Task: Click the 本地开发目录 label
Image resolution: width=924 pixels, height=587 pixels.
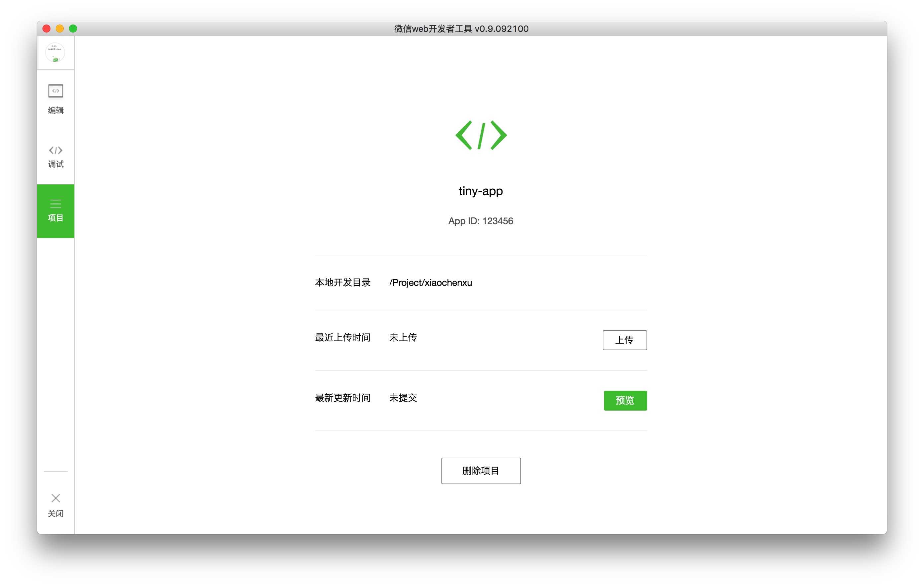Action: [343, 283]
